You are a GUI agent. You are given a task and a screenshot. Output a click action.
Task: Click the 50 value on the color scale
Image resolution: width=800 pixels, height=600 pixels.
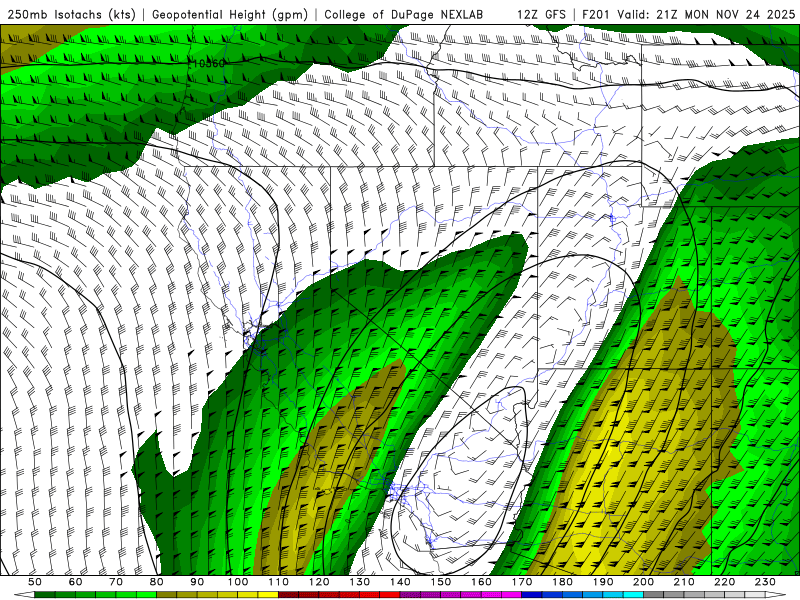pyautogui.click(x=35, y=582)
